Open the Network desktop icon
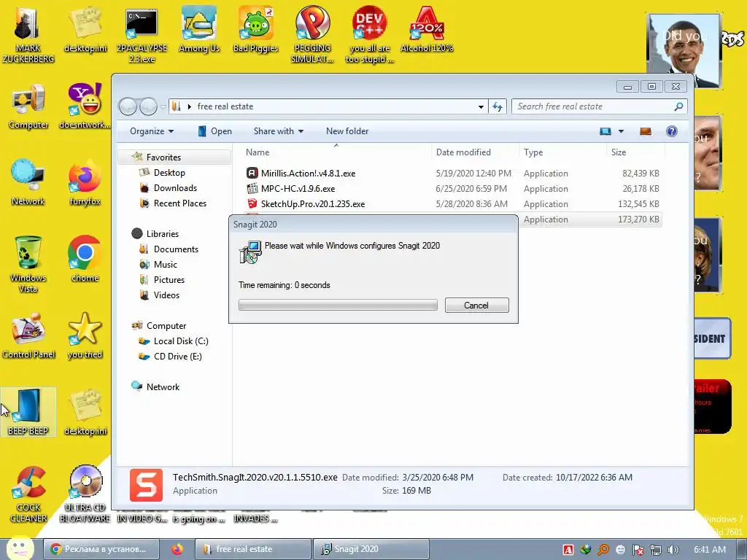The image size is (747, 560). pos(28,183)
